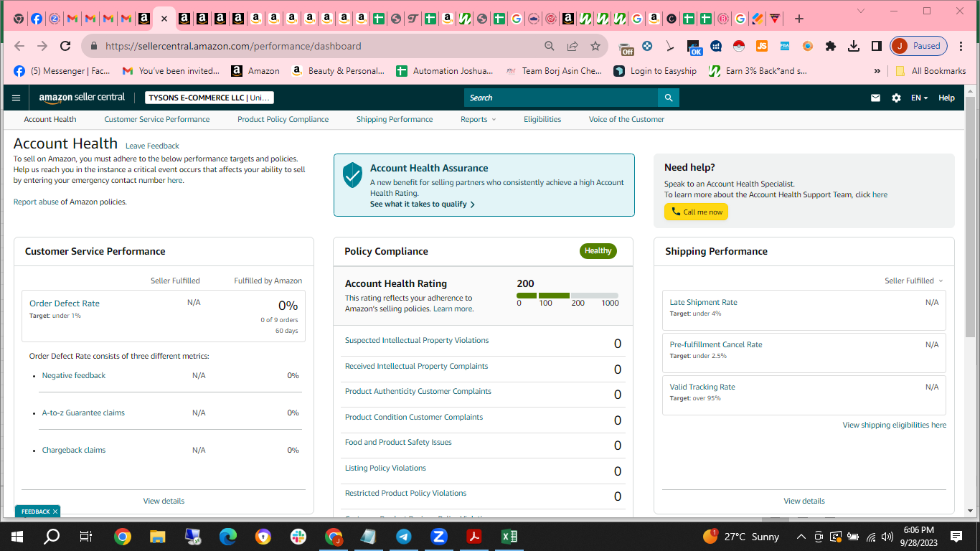The height and width of the screenshot is (551, 980).
Task: Click the orange JS extension icon
Action: click(x=762, y=46)
